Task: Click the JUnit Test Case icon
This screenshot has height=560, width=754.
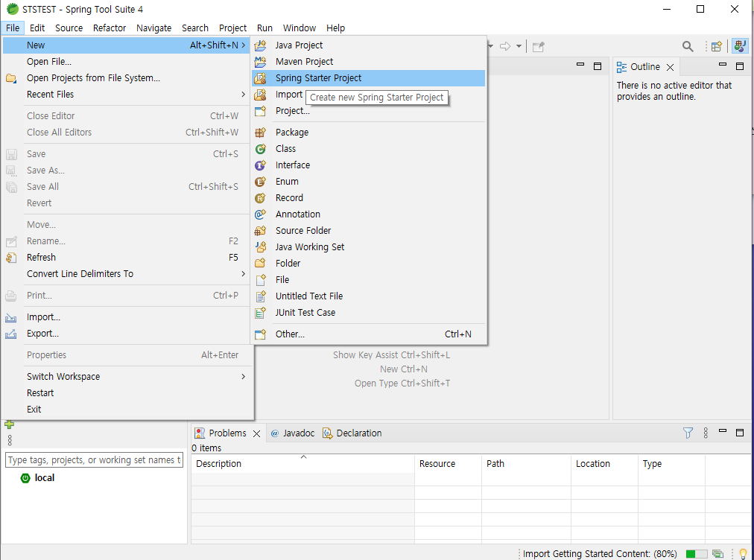Action: coord(260,313)
